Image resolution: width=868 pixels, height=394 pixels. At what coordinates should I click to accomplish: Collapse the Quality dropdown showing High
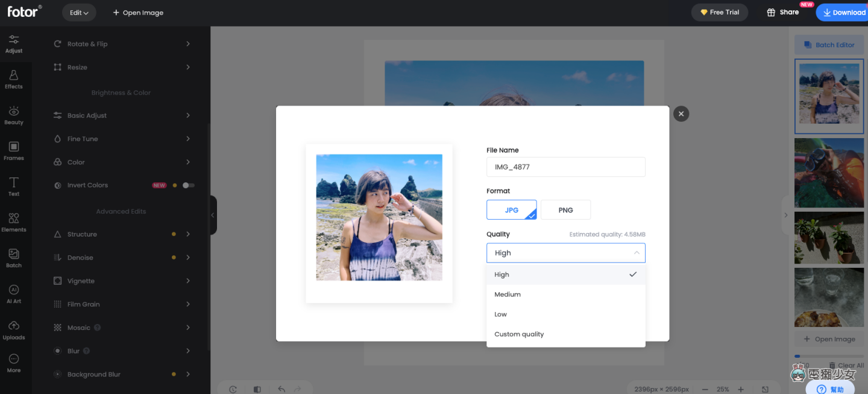[x=565, y=253]
